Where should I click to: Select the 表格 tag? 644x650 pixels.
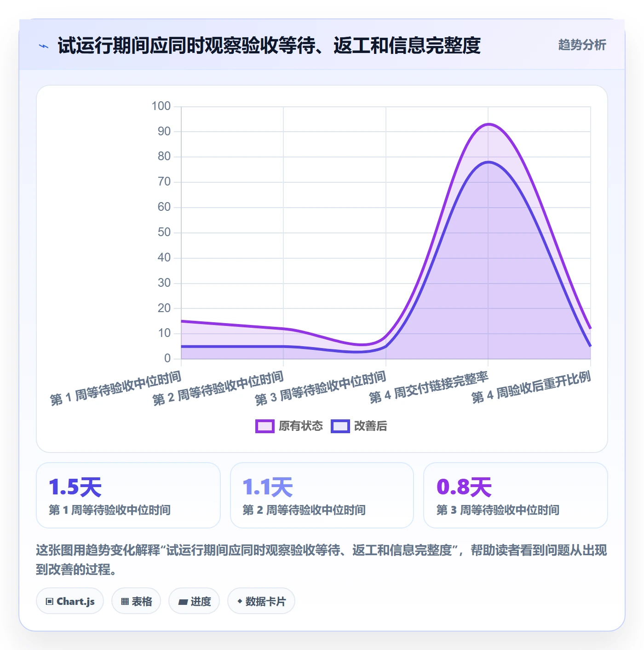136,601
